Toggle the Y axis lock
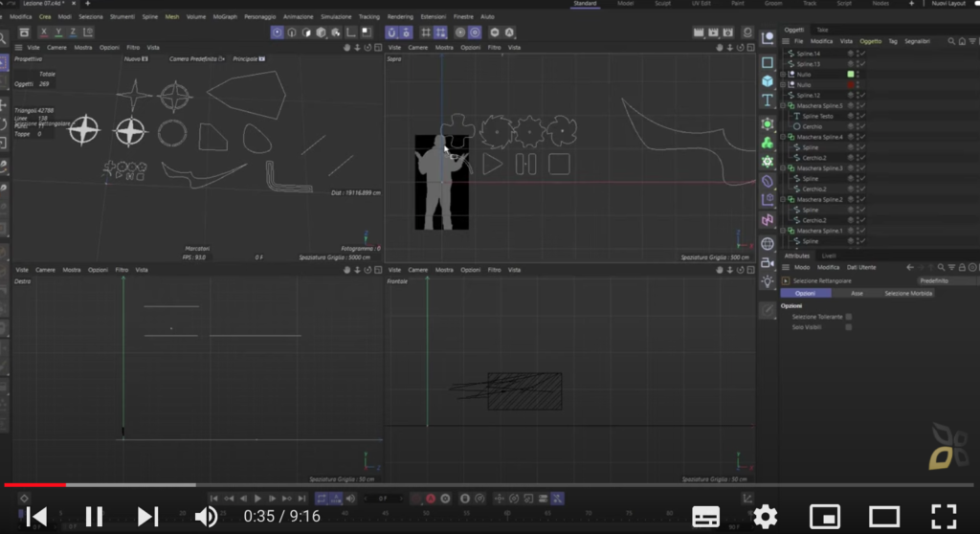Image resolution: width=980 pixels, height=534 pixels. tap(58, 32)
